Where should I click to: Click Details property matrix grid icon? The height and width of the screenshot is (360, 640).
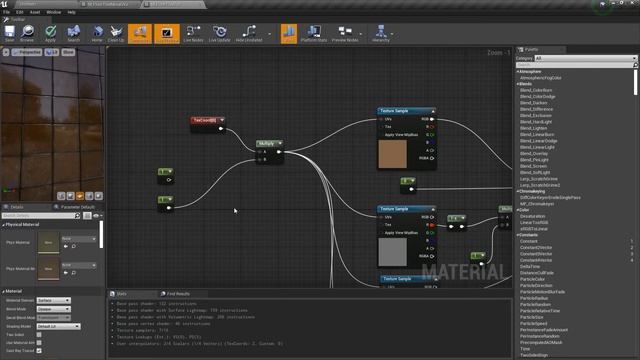point(87,216)
